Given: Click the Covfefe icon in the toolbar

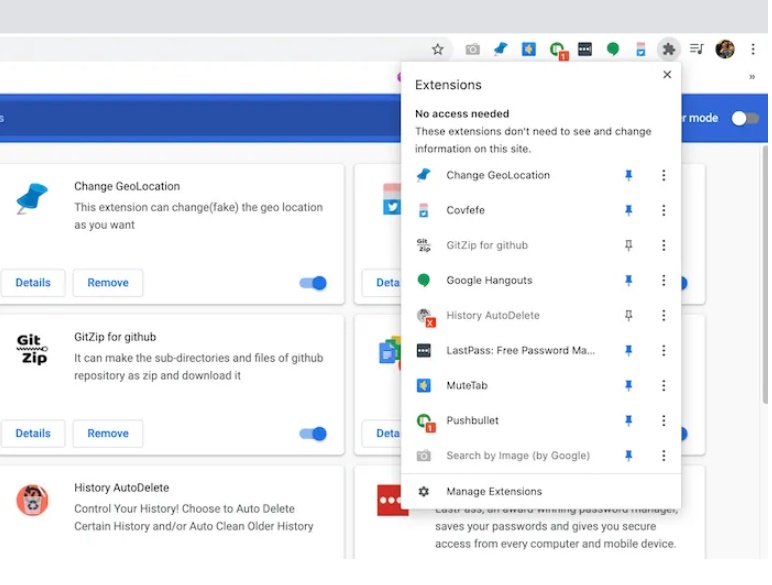Looking at the screenshot, I should [x=641, y=49].
